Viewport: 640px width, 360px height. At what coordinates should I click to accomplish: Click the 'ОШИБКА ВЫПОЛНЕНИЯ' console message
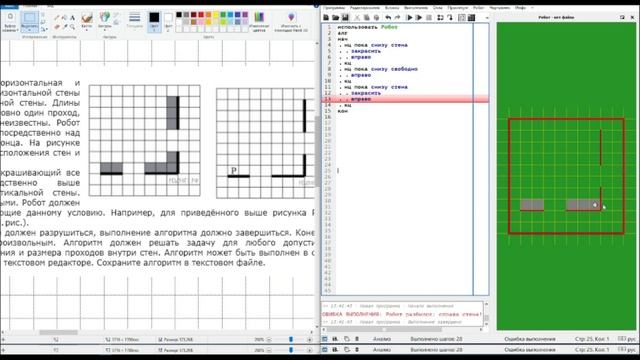coord(402,314)
